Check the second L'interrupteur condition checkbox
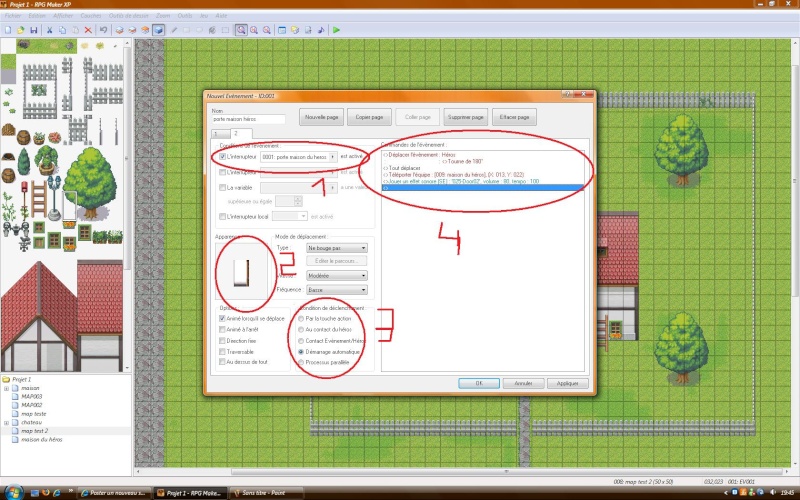Image resolution: width=800 pixels, height=500 pixels. coord(222,172)
